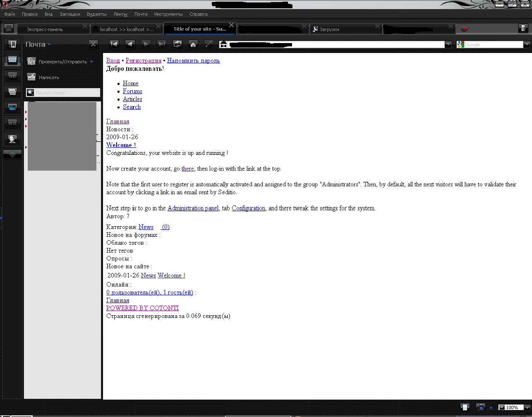The height and width of the screenshot is (417, 532).
Task: Expand the first red-arrow mail tree item
Action: [26, 112]
